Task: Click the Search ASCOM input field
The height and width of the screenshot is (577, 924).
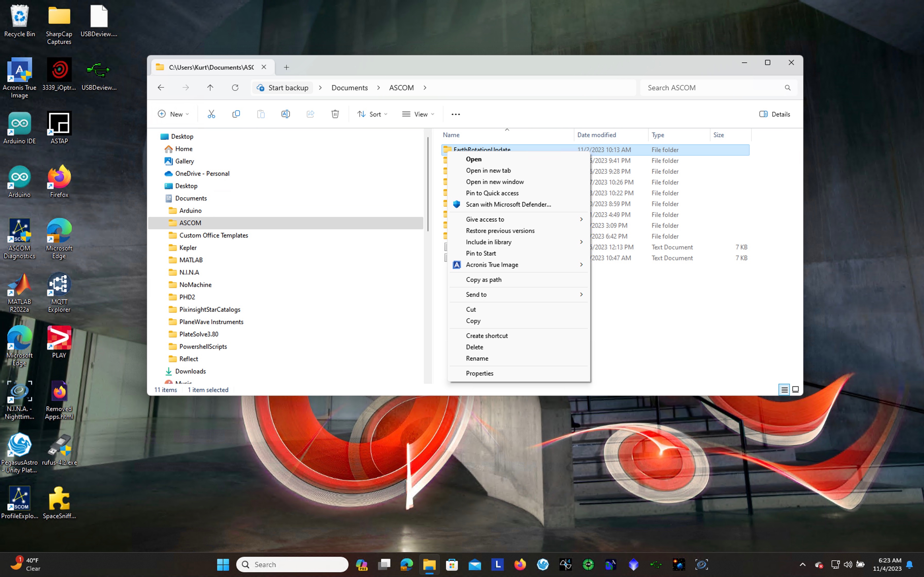Action: click(x=713, y=88)
